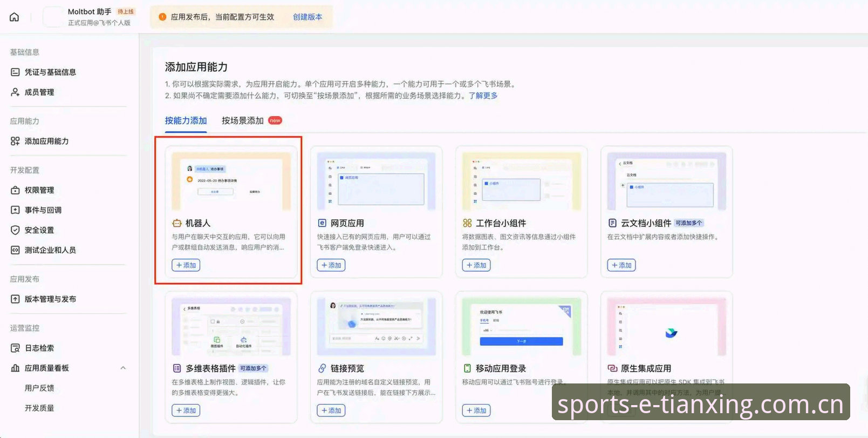Click the home icon at top left

tap(15, 17)
